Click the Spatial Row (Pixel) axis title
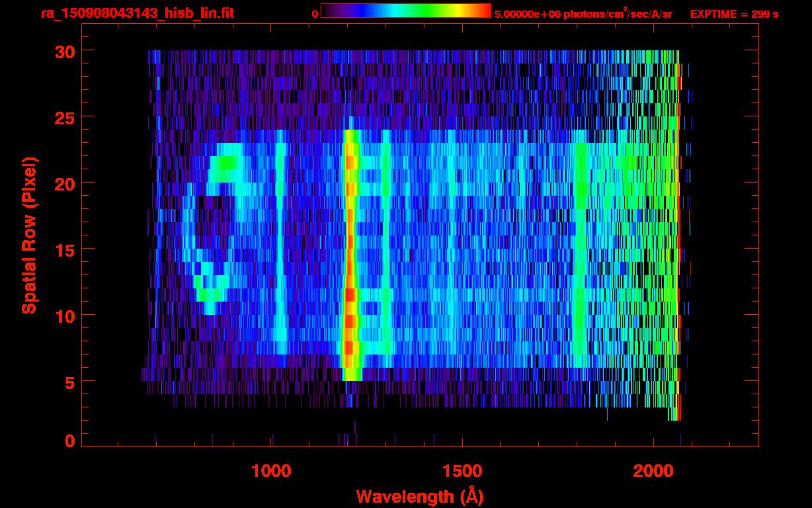The width and height of the screenshot is (812, 508). pyautogui.click(x=28, y=235)
